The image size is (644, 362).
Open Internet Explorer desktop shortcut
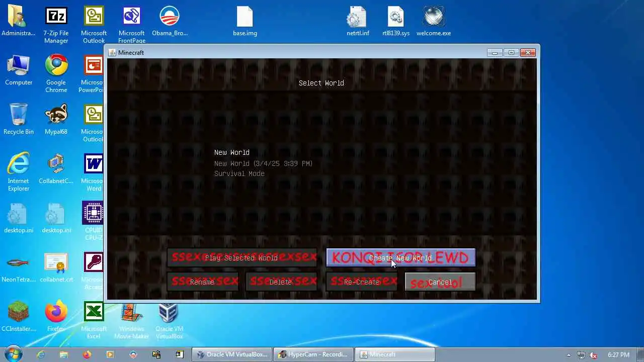click(19, 172)
